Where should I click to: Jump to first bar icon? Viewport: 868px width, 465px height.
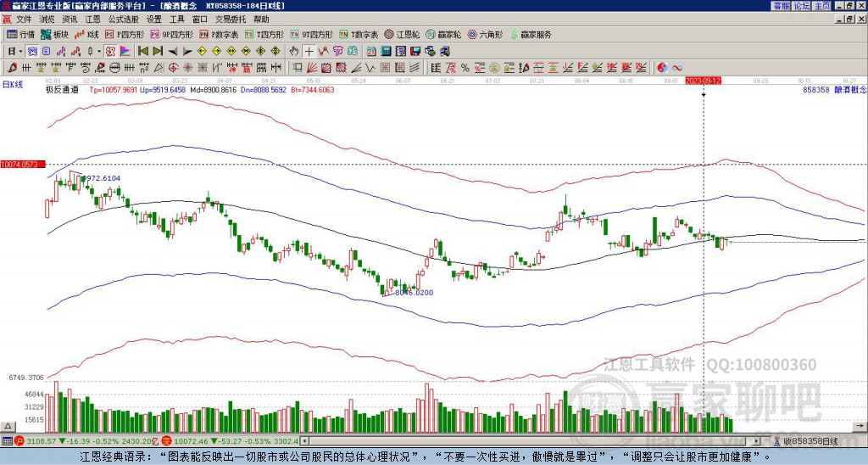142,52
